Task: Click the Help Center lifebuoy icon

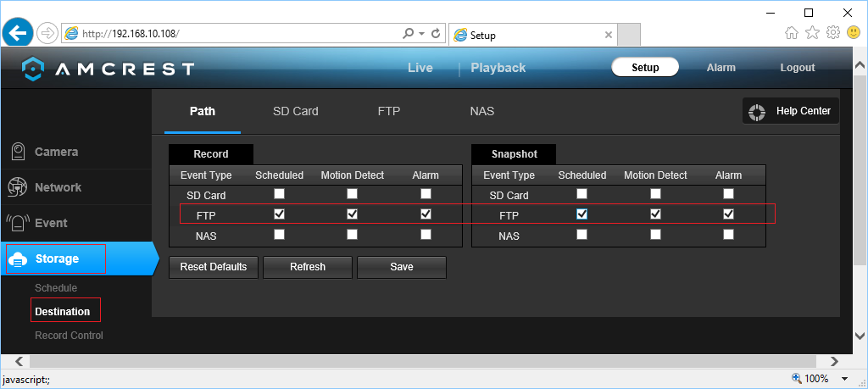Action: 758,112
